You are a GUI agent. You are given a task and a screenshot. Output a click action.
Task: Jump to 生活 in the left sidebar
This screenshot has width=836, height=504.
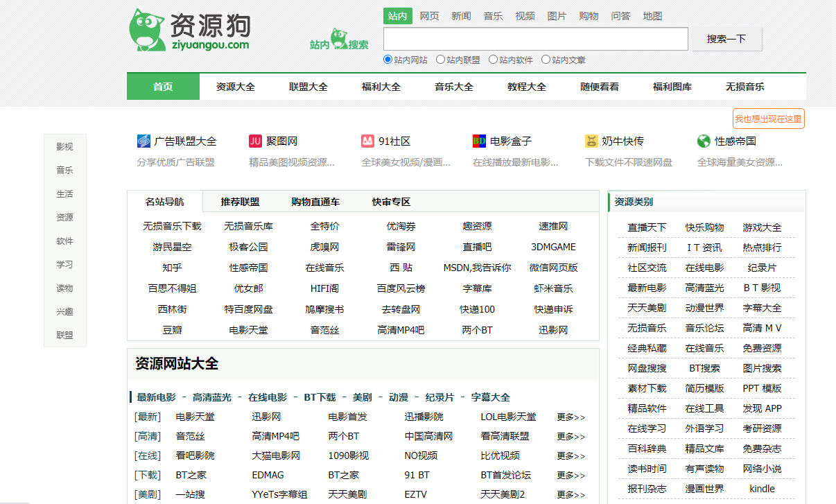pyautogui.click(x=64, y=194)
